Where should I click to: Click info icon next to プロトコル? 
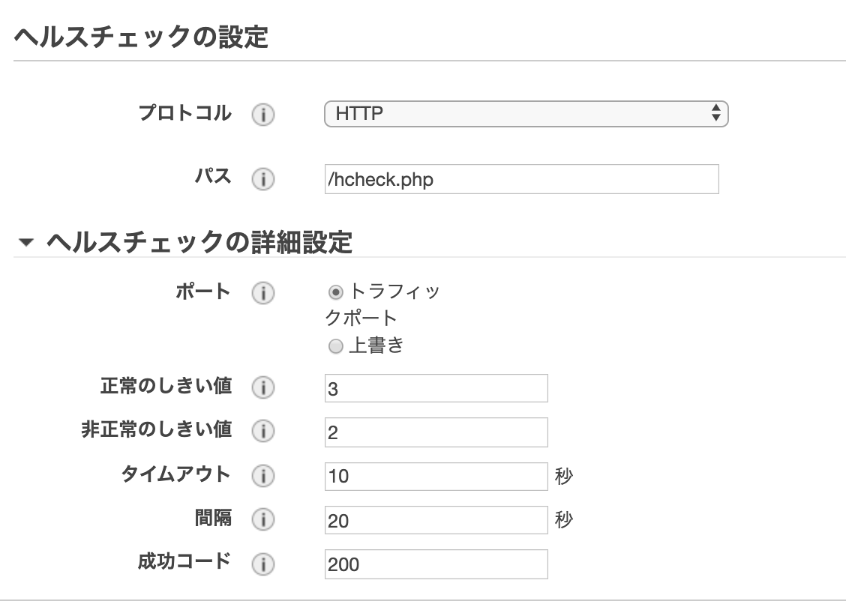[x=263, y=114]
